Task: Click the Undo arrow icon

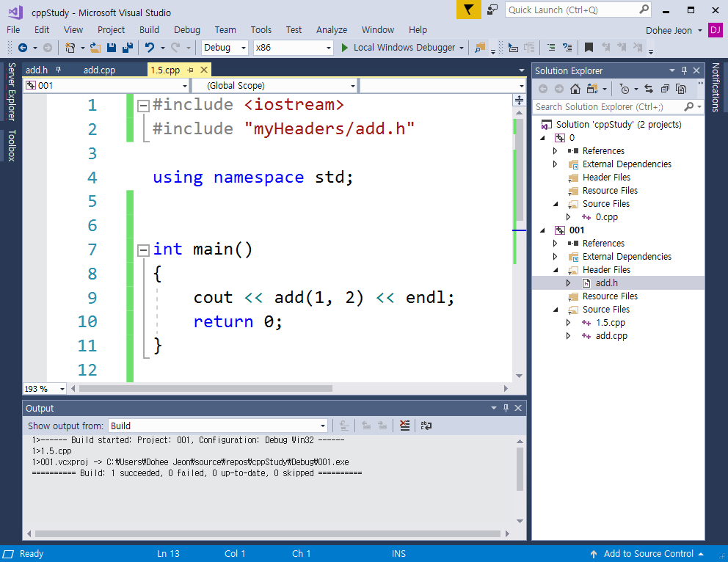Action: point(150,48)
